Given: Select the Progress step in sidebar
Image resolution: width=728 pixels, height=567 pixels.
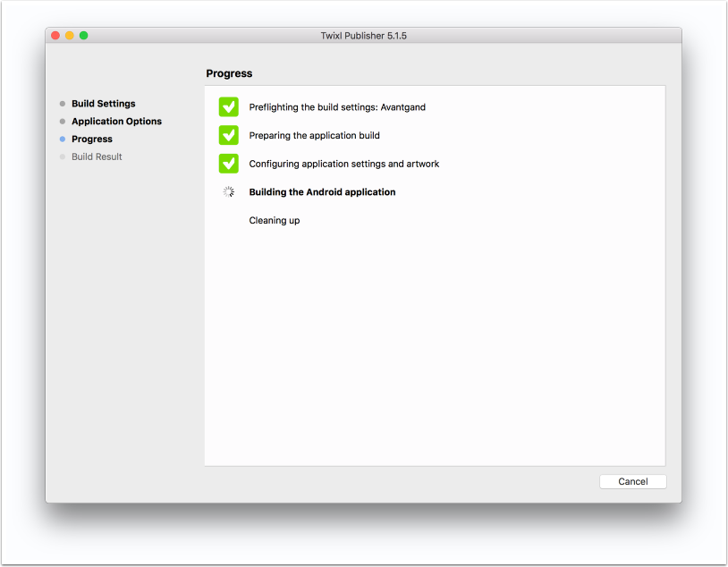Looking at the screenshot, I should coord(92,139).
